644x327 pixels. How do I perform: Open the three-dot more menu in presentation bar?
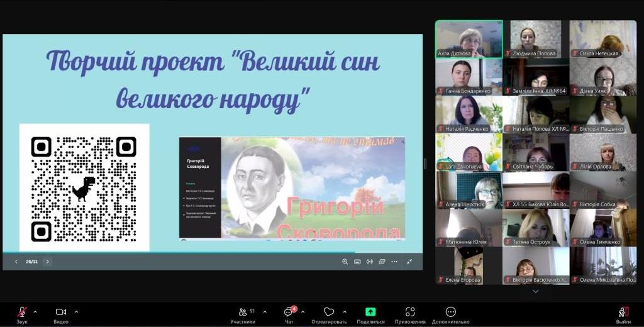point(394,262)
